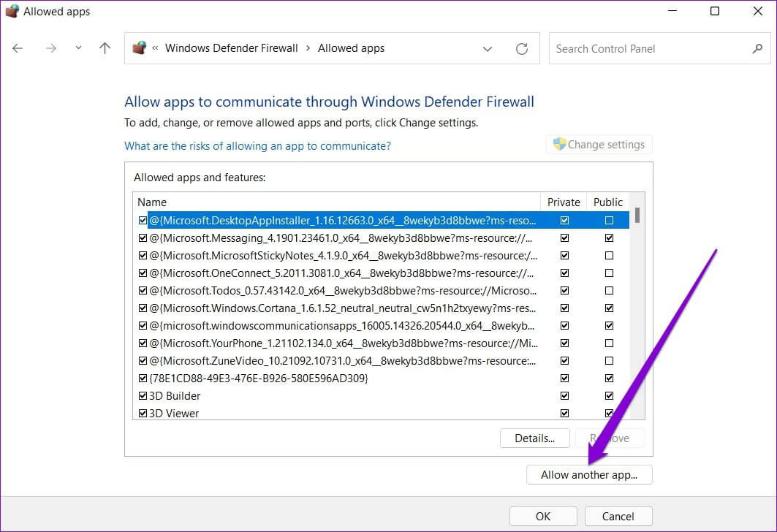Select the {78E1CD88-49E3-476E-B926-580E596AD309} row
The image size is (777, 532).
tap(382, 379)
